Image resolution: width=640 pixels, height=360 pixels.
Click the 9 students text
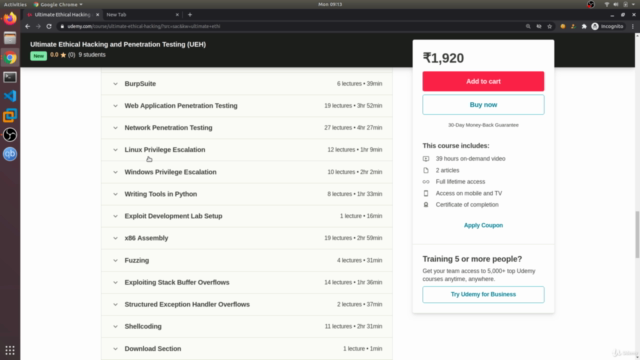pyautogui.click(x=92, y=55)
